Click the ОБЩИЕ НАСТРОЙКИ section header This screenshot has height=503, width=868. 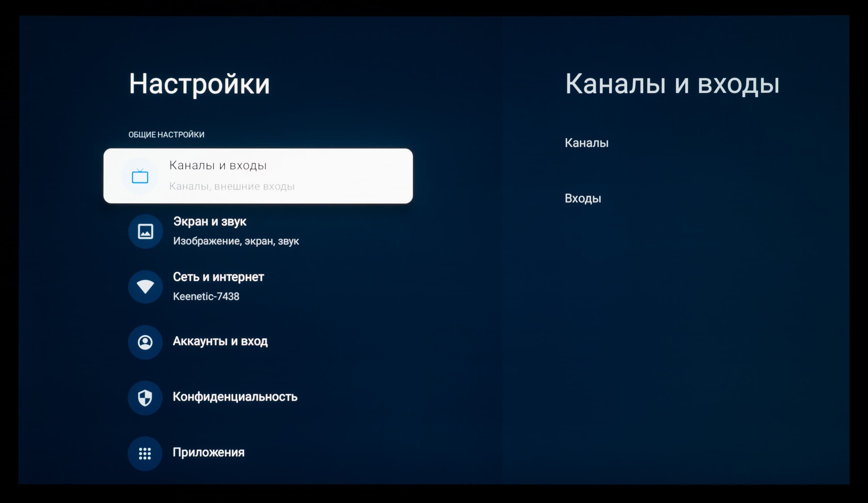166,134
